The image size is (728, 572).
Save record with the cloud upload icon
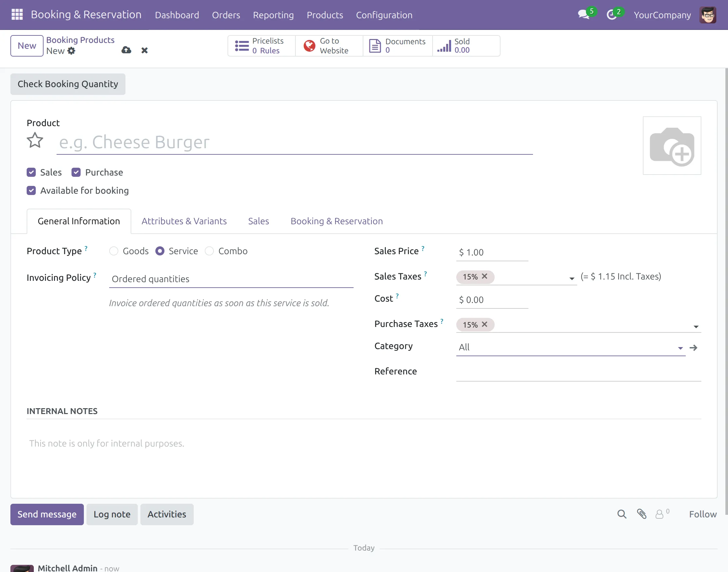point(126,50)
